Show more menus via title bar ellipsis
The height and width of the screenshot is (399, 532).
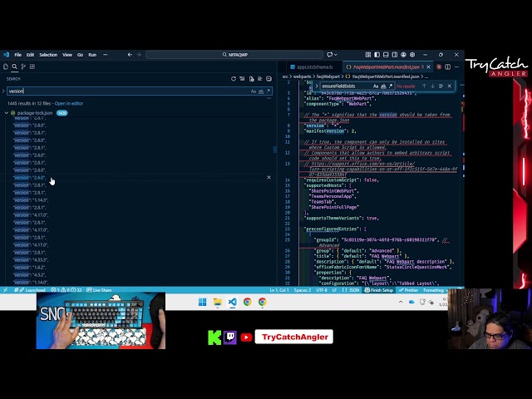coord(106,55)
